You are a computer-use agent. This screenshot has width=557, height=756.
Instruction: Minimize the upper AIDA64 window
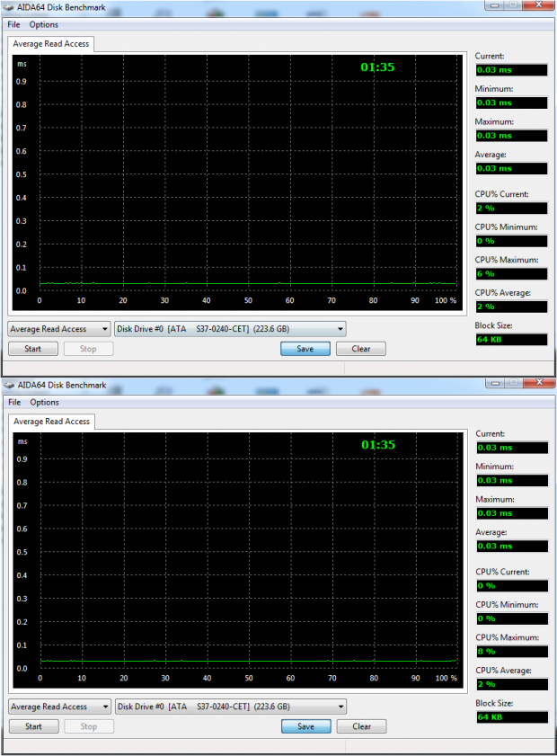(495, 4)
